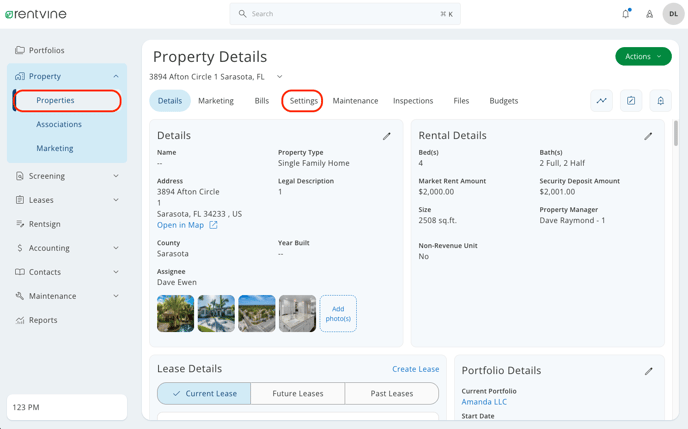Open the Budgets tab
The height and width of the screenshot is (429, 688).
pyautogui.click(x=504, y=101)
